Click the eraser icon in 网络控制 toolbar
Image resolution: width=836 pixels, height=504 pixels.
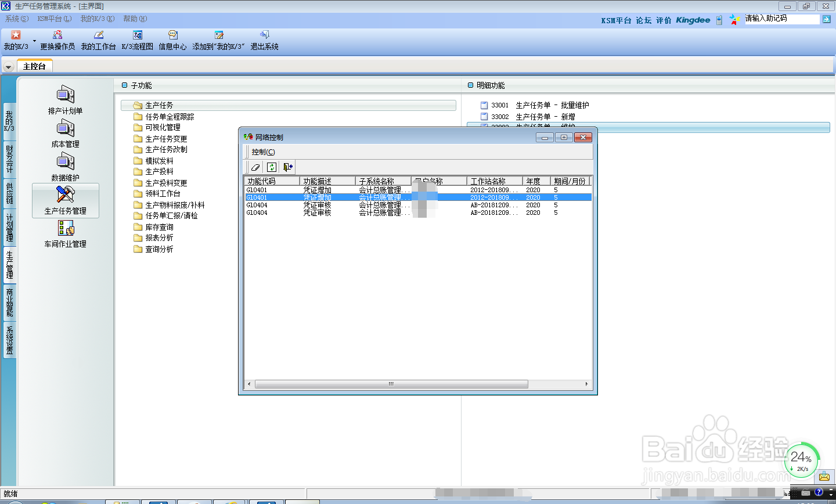click(x=255, y=167)
